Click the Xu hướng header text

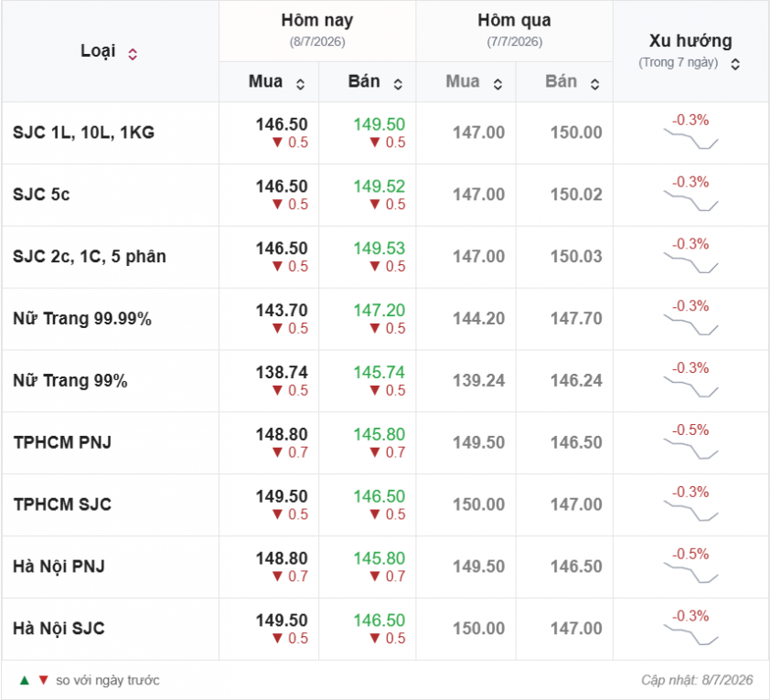[690, 41]
